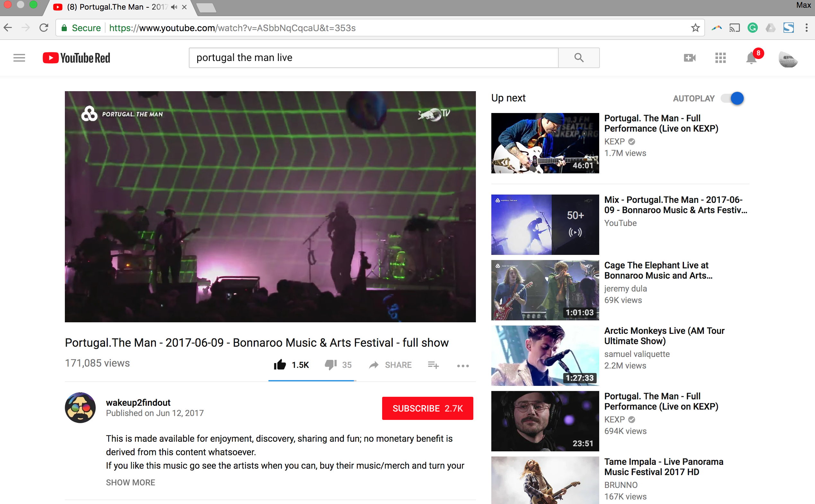815x504 pixels.
Task: Click the browser address bar URL
Action: [x=232, y=28]
